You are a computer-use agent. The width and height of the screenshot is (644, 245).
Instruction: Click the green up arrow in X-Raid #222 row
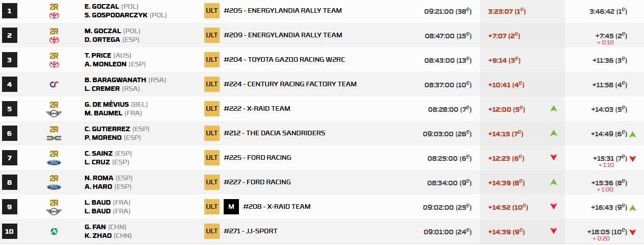[553, 109]
